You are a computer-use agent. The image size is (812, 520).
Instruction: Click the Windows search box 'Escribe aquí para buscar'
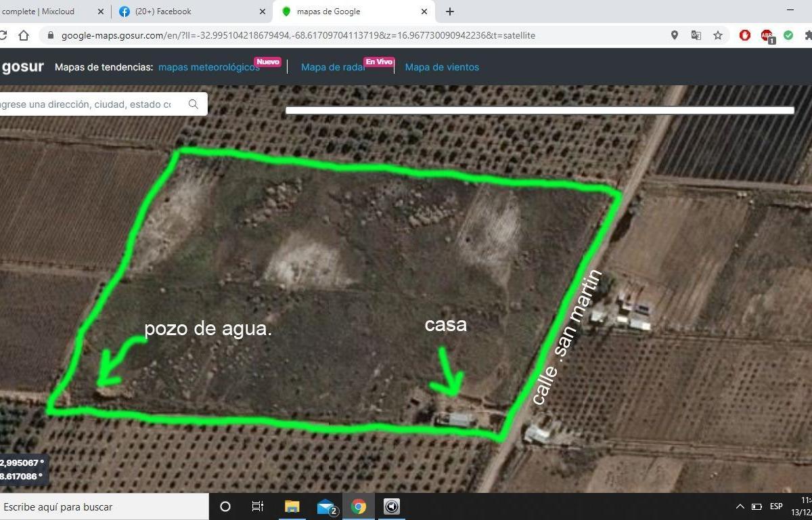click(104, 506)
